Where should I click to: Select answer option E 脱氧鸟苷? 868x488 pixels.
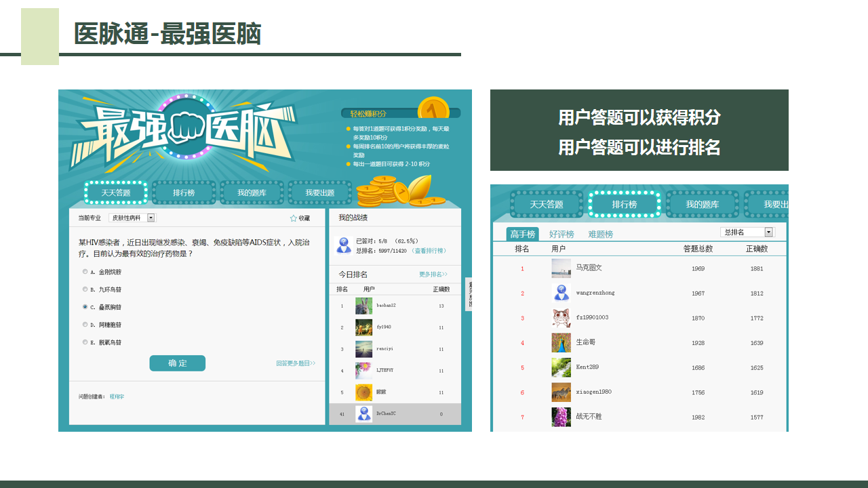[85, 342]
